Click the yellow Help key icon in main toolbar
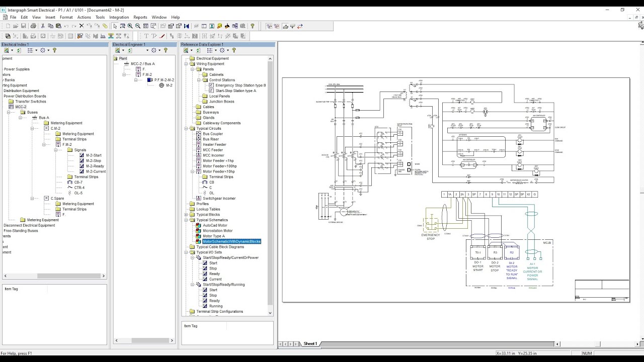 tap(253, 26)
